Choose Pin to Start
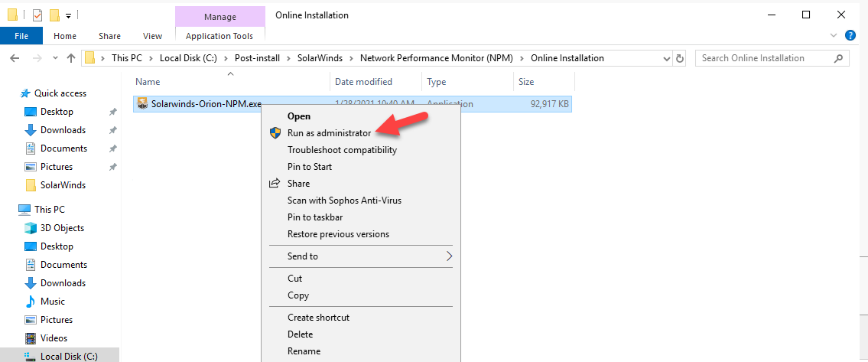This screenshot has width=868, height=362. pos(310,167)
